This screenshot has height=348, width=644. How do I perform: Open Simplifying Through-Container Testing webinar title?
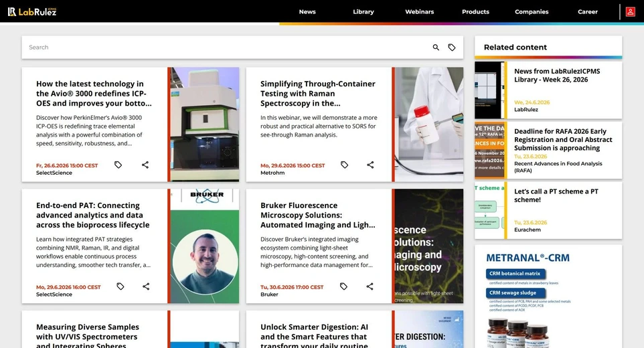[x=318, y=94]
